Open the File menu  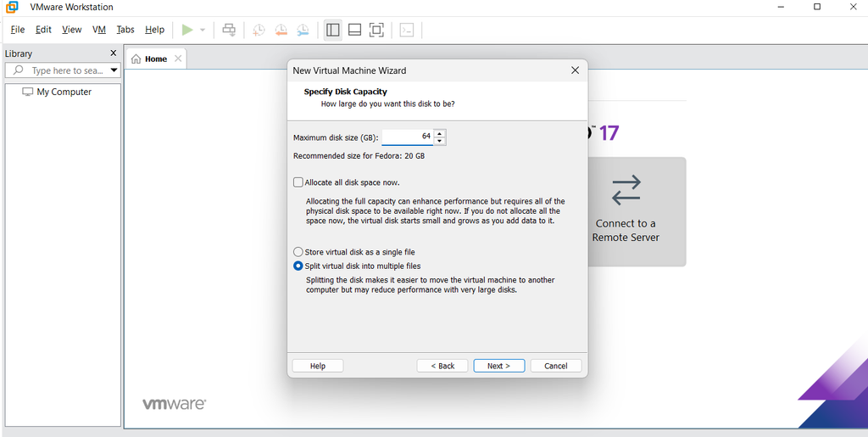click(x=18, y=30)
